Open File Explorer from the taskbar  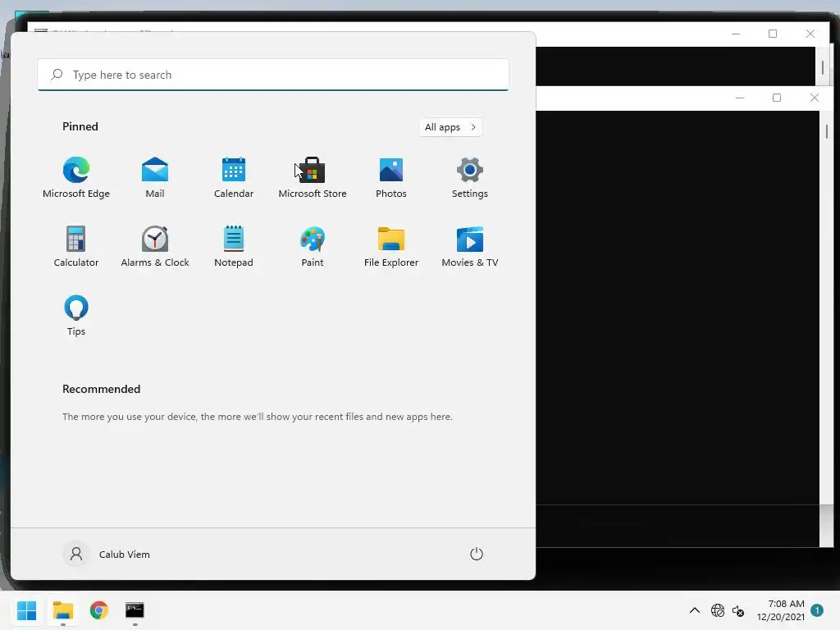(63, 610)
